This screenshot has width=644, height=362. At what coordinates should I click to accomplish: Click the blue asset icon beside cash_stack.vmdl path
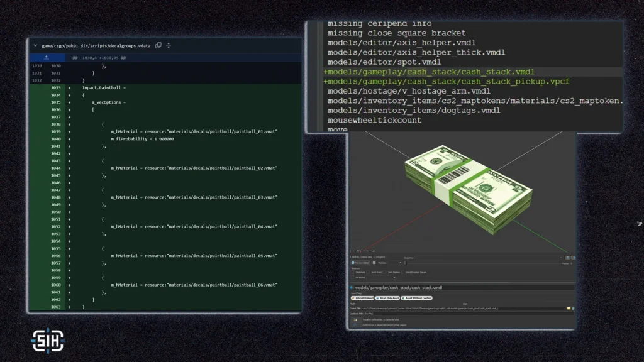(x=352, y=287)
